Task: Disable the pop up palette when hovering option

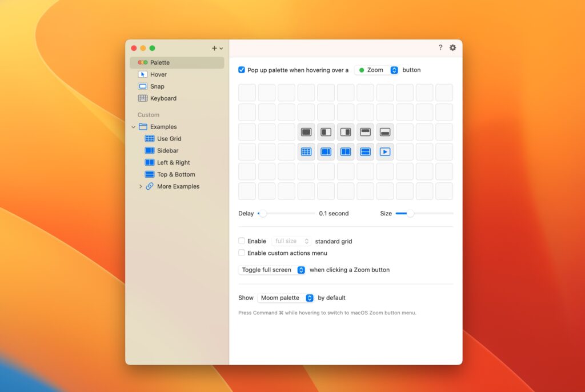Action: click(242, 70)
